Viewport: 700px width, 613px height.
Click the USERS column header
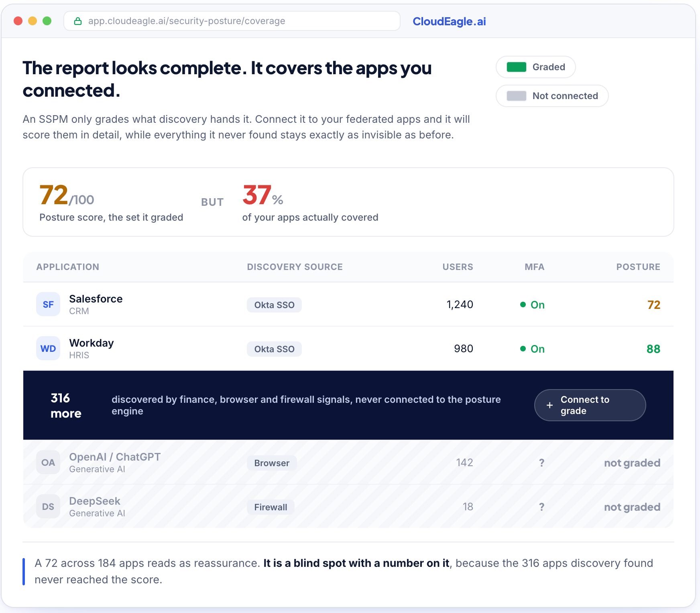click(x=458, y=267)
